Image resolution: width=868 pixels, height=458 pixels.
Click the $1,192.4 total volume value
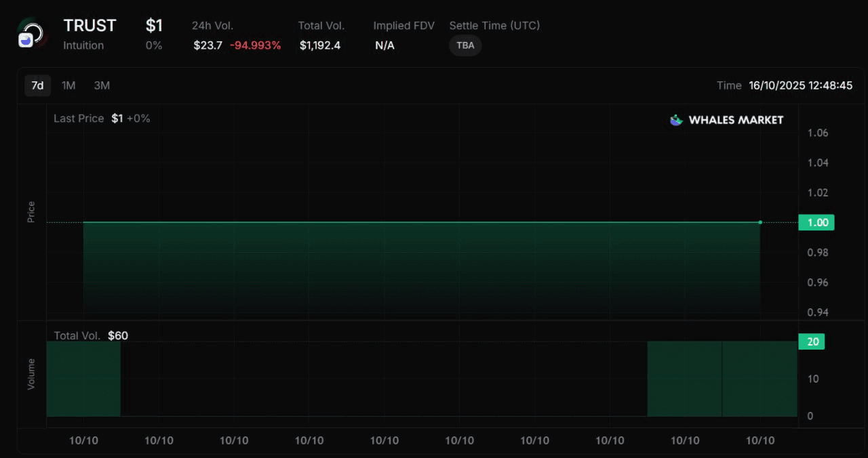click(320, 45)
